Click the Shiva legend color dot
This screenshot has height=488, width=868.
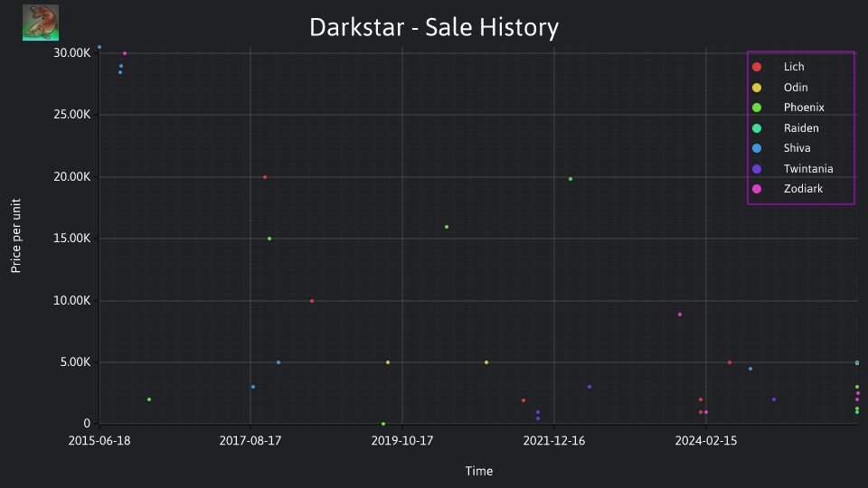point(757,148)
